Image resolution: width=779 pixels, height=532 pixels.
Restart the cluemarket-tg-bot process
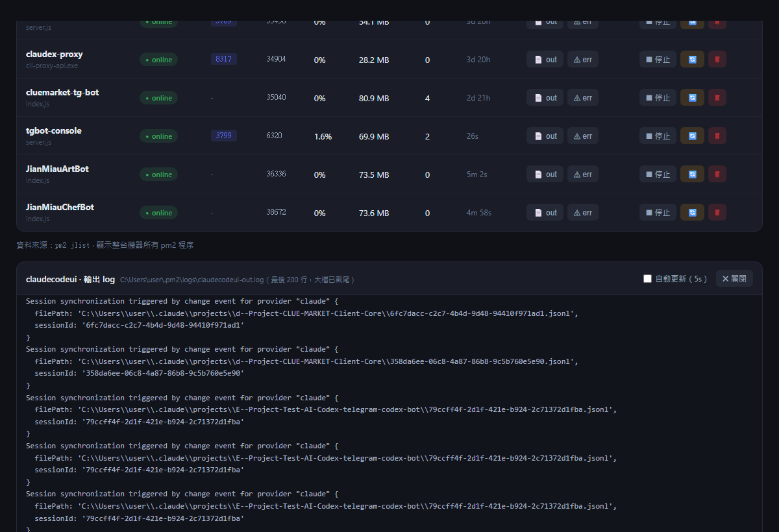tap(692, 98)
